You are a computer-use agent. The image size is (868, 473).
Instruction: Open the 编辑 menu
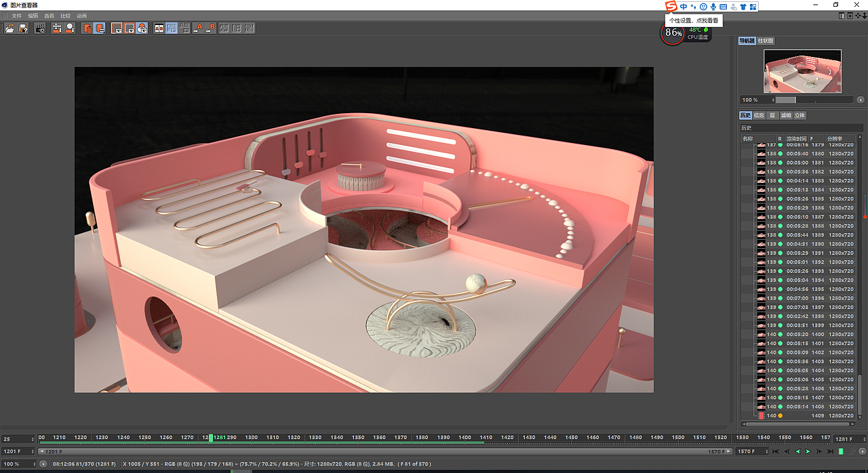coord(33,16)
